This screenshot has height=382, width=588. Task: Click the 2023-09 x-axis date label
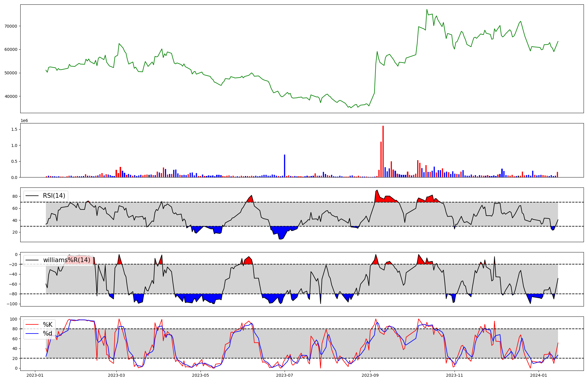[370, 375]
